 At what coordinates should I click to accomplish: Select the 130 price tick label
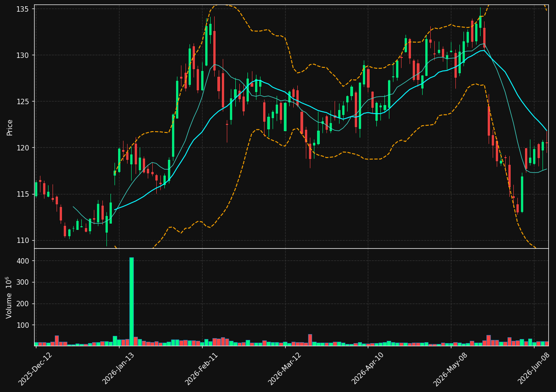tap(22, 55)
